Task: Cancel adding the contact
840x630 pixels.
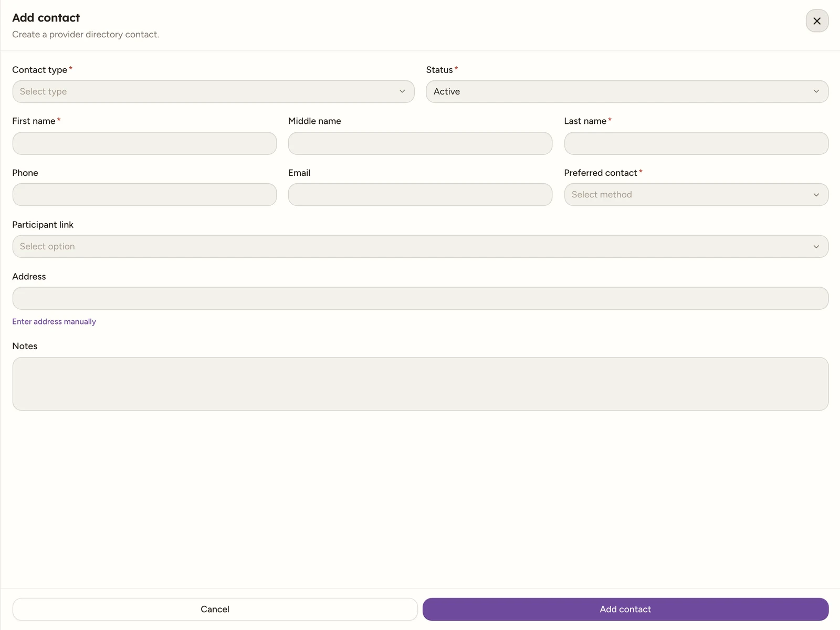Action: tap(215, 609)
